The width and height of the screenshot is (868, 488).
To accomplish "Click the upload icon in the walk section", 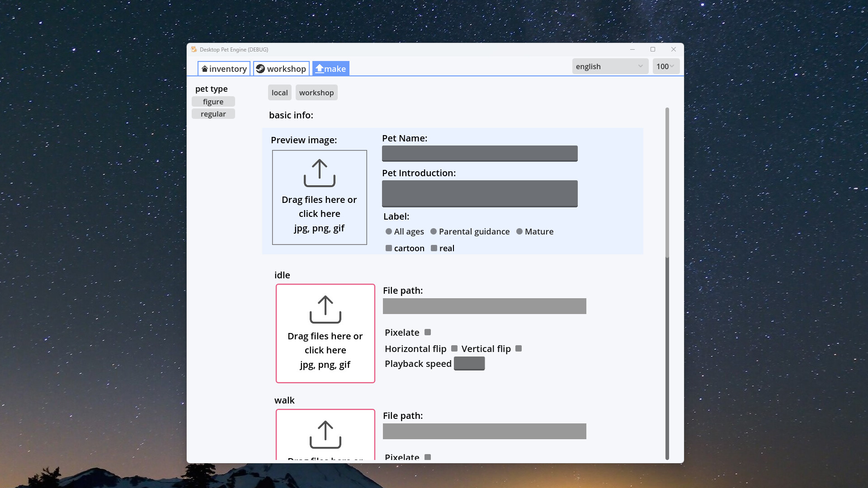I will (325, 434).
